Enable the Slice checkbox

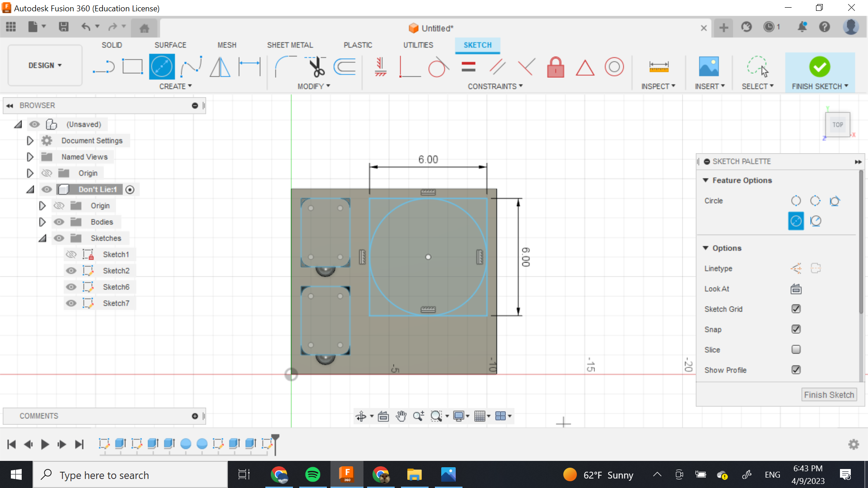[796, 350]
